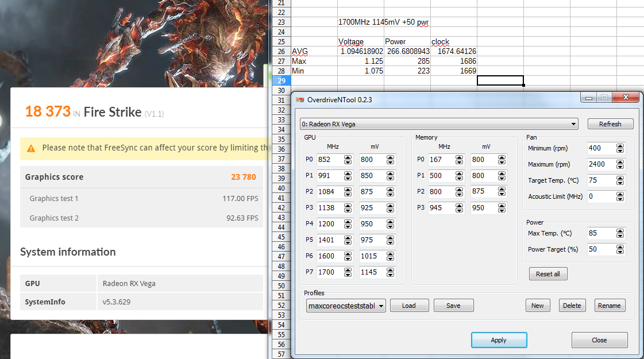
Task: Adjust Max Temp stepper arrows
Action: point(620,233)
